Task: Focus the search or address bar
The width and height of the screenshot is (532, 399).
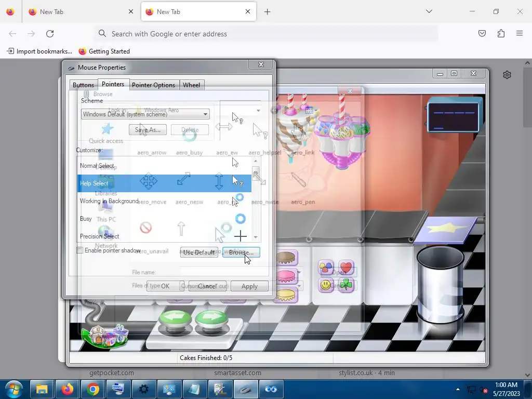Action: [x=266, y=34]
